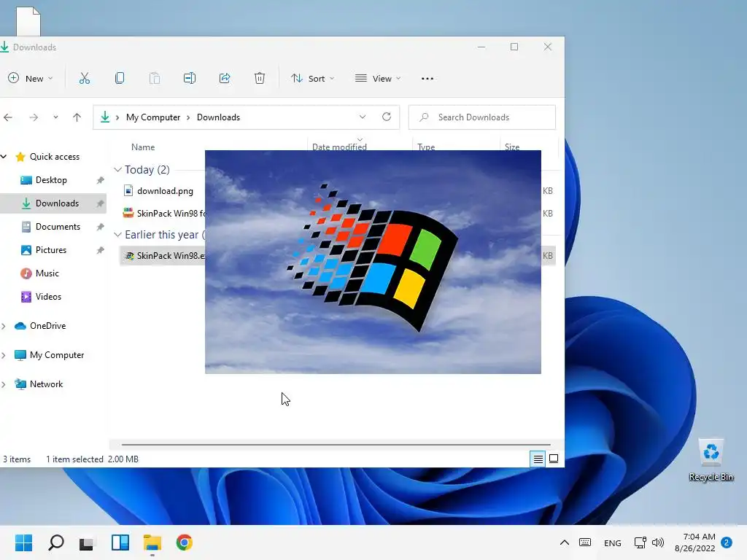This screenshot has height=560, width=747.
Task: Open the touch keyboard tray icon
Action: 585,542
